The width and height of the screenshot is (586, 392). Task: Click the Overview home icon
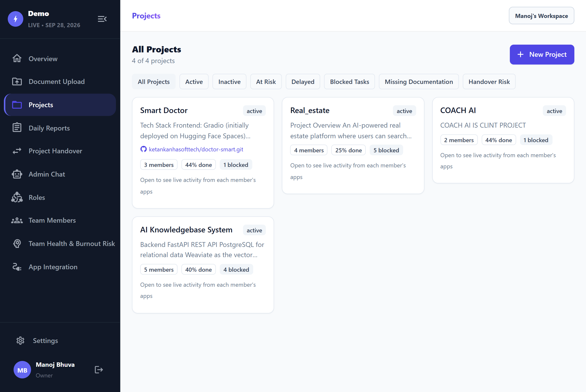click(17, 58)
